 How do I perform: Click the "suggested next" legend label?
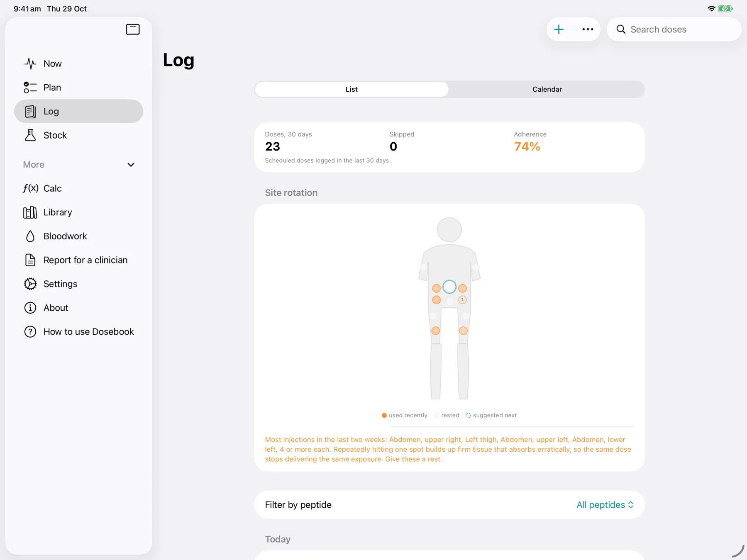click(495, 415)
